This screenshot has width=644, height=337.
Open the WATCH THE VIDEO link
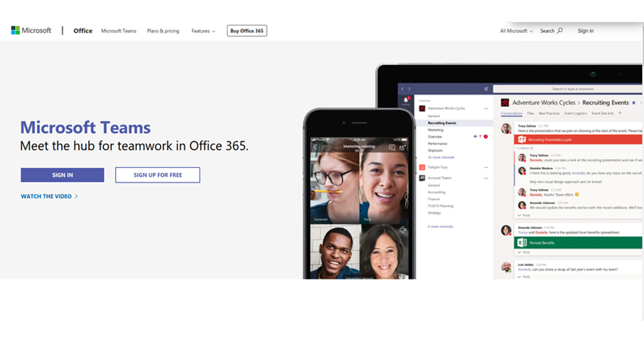(x=49, y=196)
